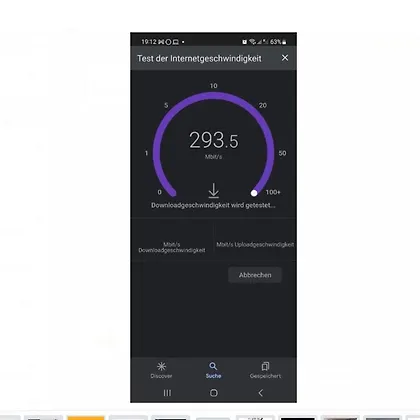The image size is (420, 420).
Task: Click the white gauge needle dot
Action: coord(254,193)
